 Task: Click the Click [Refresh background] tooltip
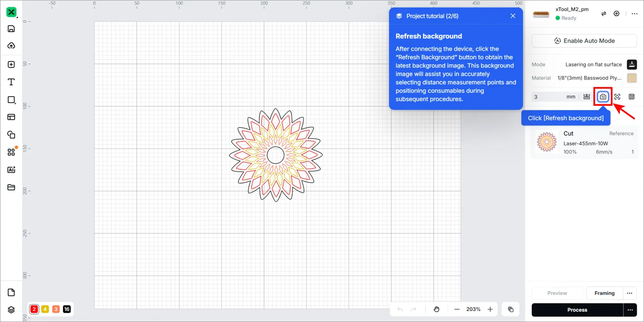point(566,118)
